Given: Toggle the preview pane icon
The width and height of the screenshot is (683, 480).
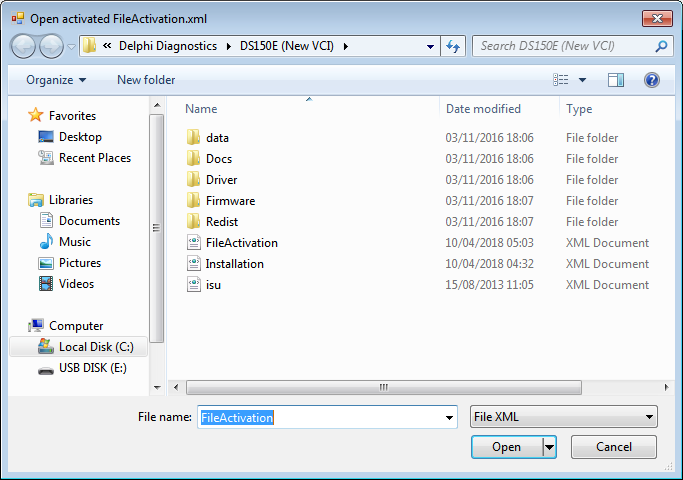Looking at the screenshot, I should click(615, 80).
